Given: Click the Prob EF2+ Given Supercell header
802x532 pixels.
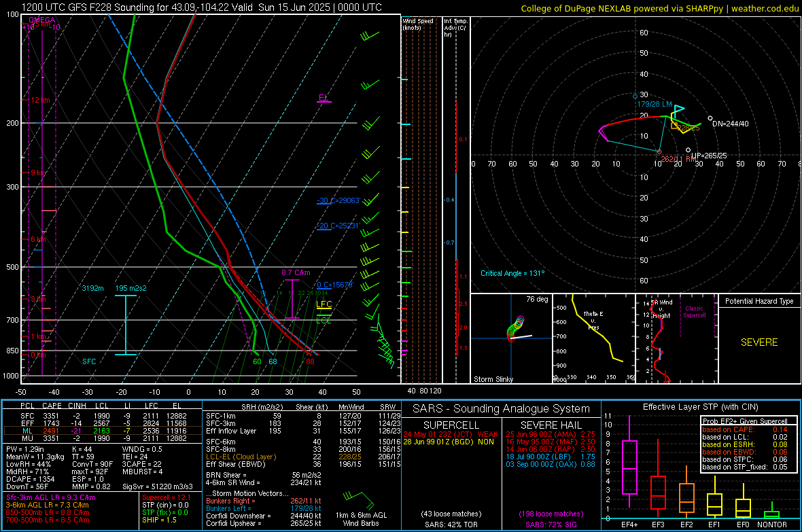Looking at the screenshot, I should [745, 421].
